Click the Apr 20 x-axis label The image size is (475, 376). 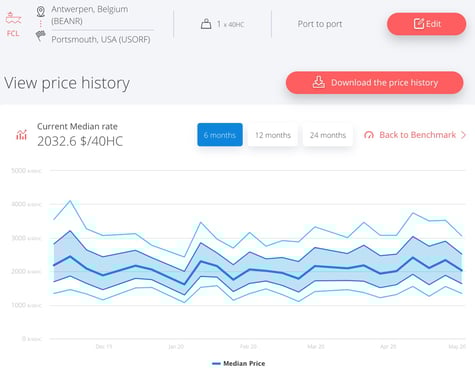388,347
